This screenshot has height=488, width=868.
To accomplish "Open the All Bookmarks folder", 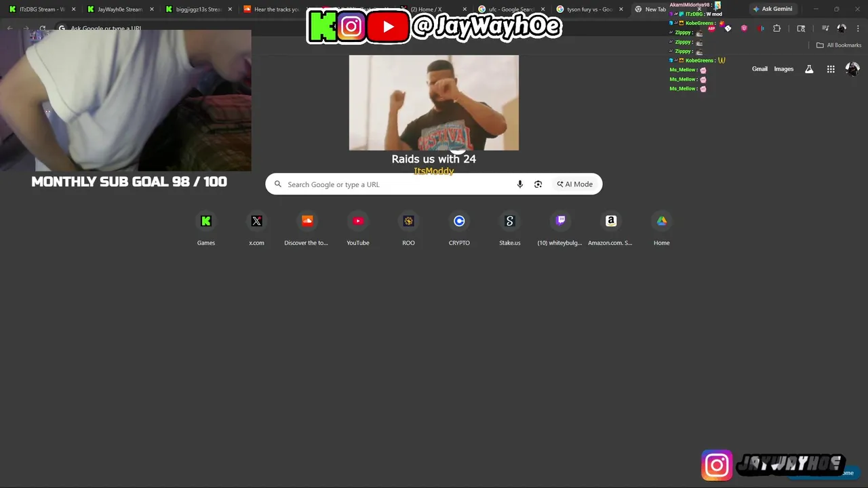I will coord(839,45).
